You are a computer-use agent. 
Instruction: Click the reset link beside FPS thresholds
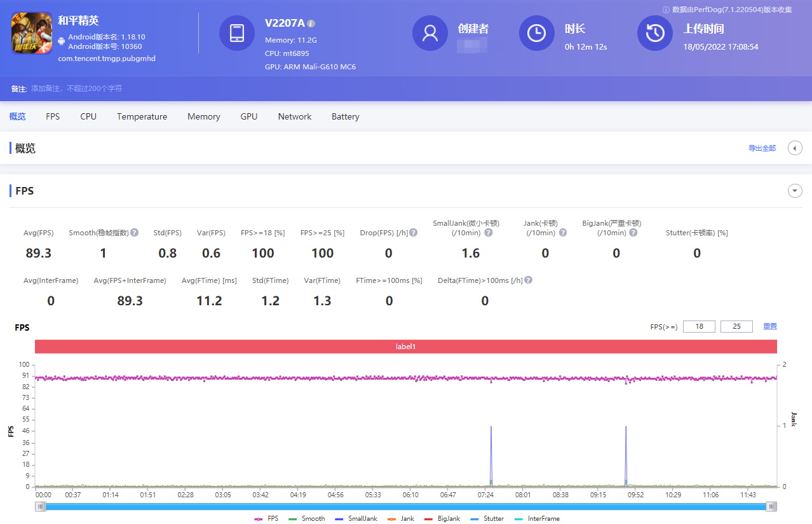pos(769,326)
